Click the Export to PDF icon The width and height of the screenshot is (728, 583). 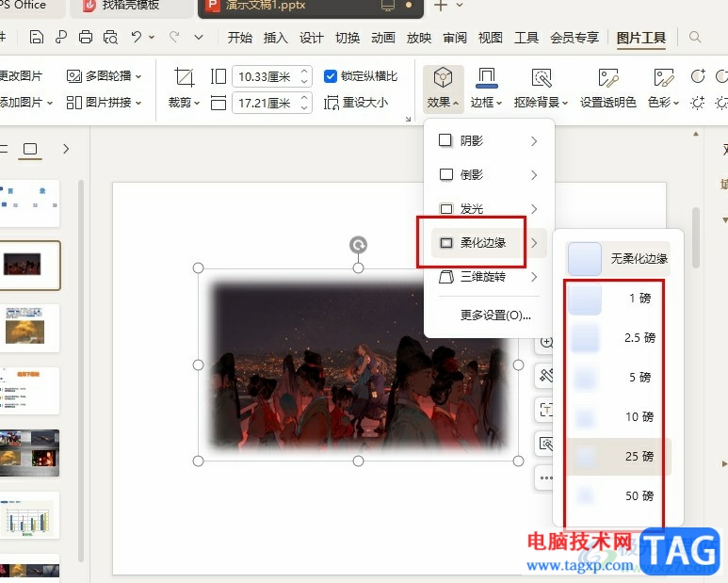tap(61, 37)
